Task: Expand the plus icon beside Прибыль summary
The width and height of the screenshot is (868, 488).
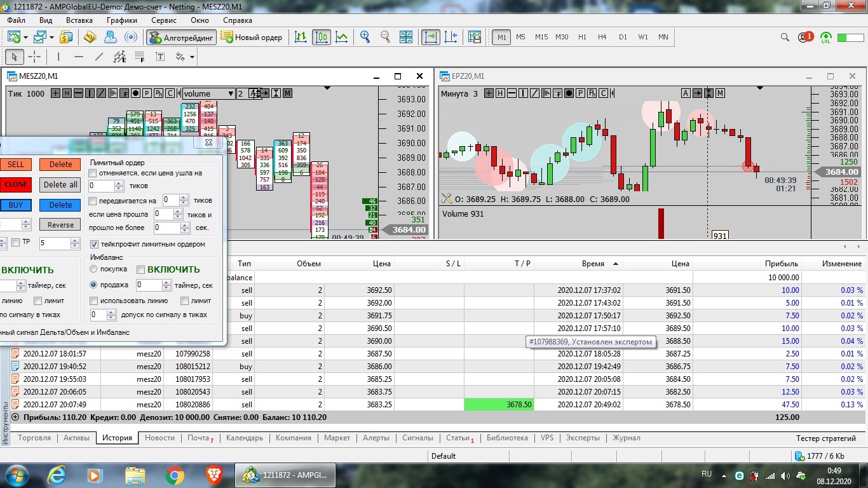Action: click(x=15, y=417)
